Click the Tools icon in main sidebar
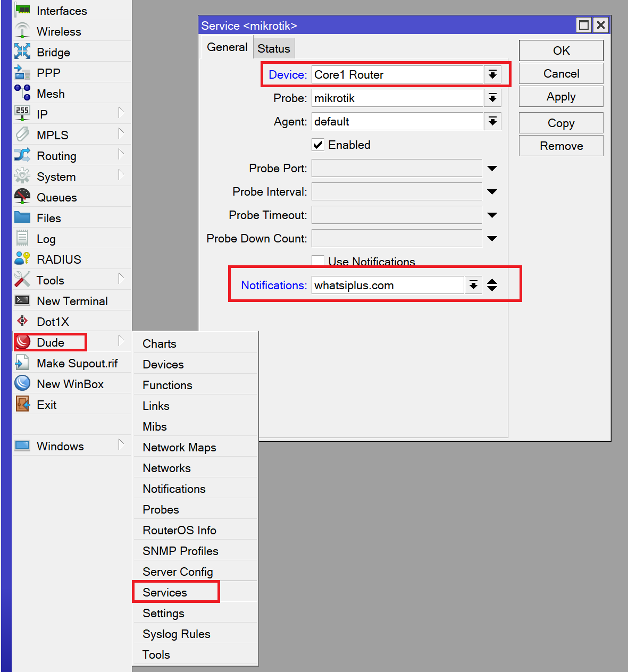 22,280
